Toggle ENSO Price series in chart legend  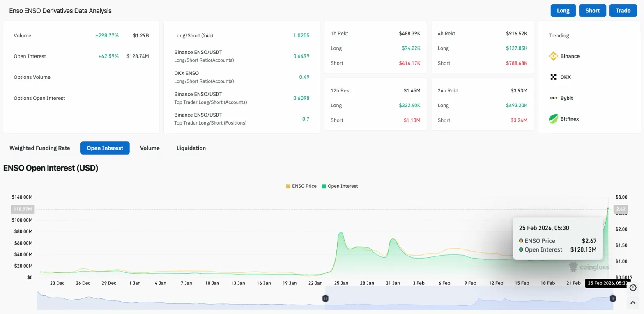pyautogui.click(x=301, y=186)
